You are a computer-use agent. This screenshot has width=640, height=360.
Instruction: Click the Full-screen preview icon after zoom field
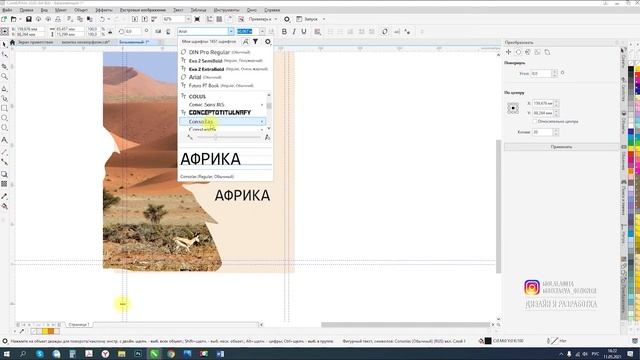click(x=198, y=19)
